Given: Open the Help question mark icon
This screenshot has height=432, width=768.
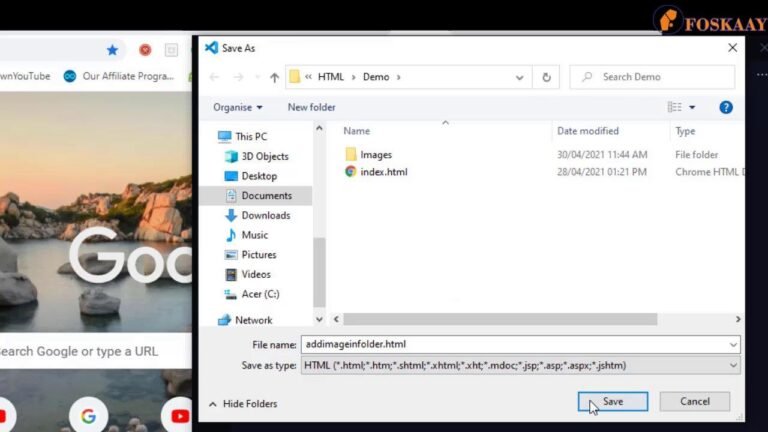Looking at the screenshot, I should 726,107.
